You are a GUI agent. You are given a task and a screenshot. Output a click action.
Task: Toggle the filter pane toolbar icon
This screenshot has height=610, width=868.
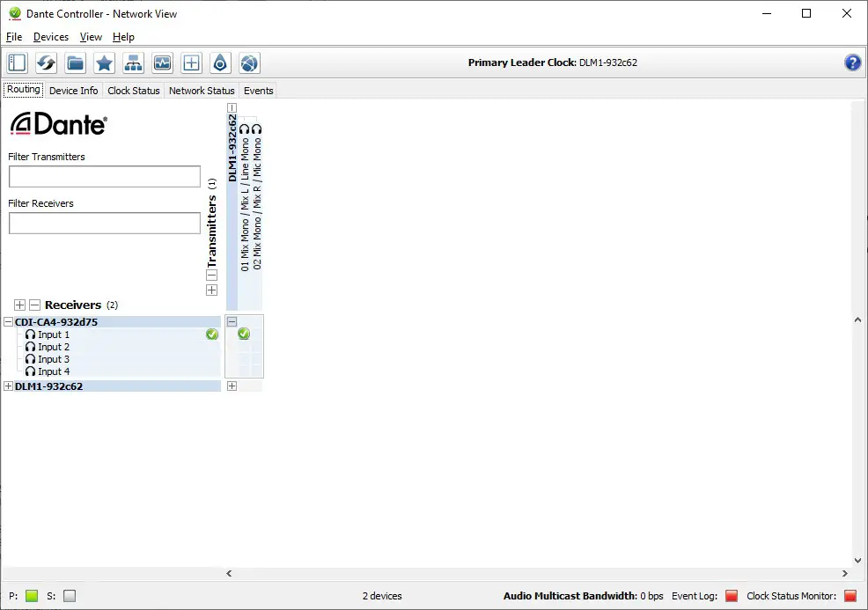17,62
